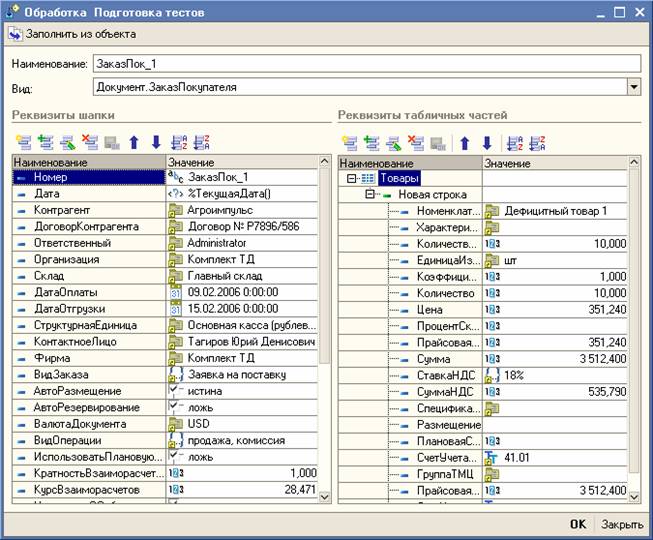Move row down arrow in табличных частей toolbar
The height and width of the screenshot is (540, 653).
pyautogui.click(x=487, y=143)
